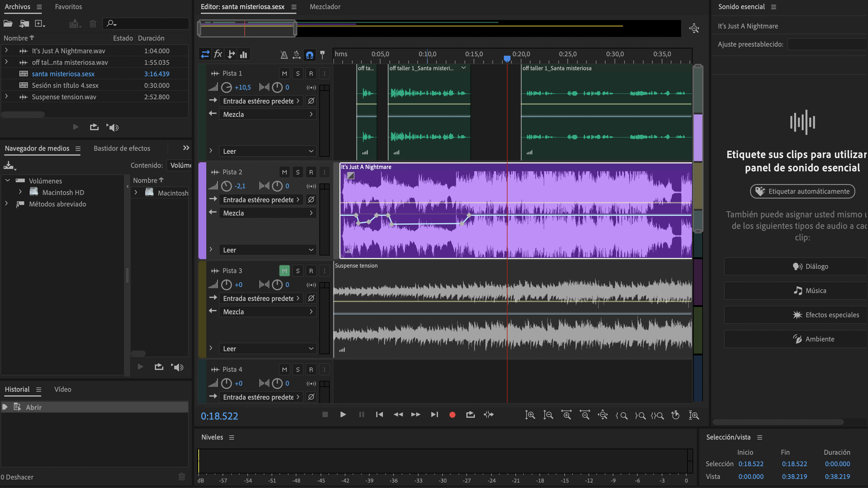Click the fx effects view icon
868x488 pixels.
[x=218, y=54]
